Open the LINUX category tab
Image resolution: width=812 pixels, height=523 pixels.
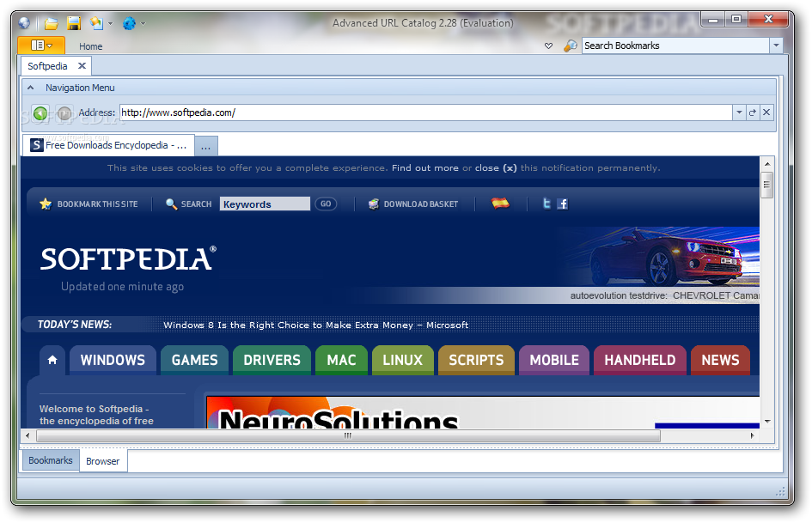pos(403,360)
